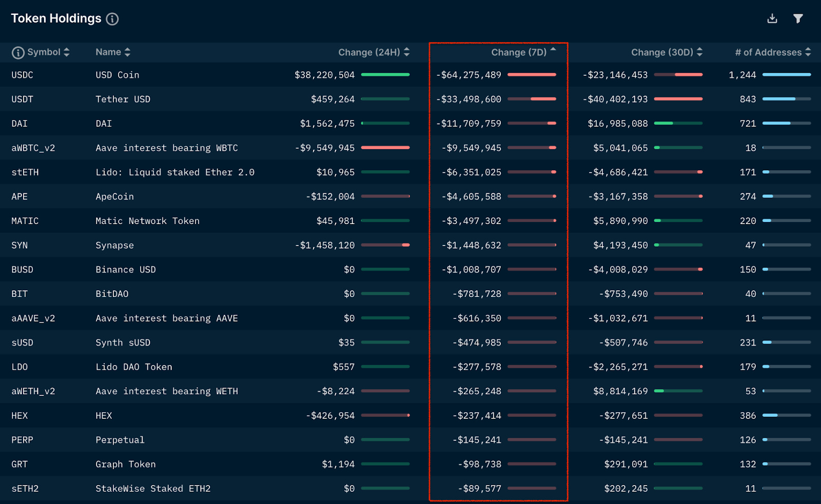Click the USDT 30D change red bar

point(678,99)
